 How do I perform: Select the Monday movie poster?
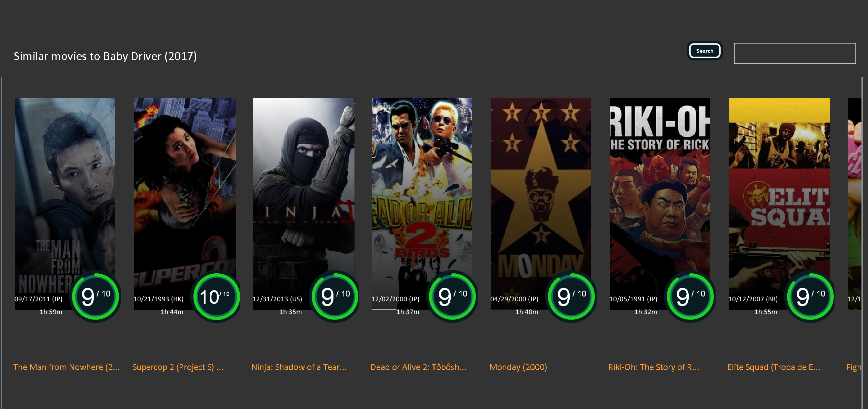(x=541, y=204)
